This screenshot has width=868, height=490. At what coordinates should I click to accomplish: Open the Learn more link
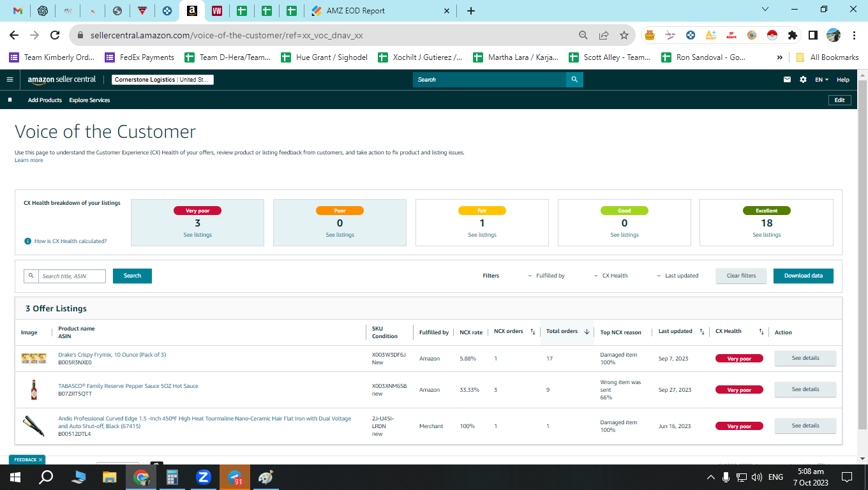coord(29,160)
